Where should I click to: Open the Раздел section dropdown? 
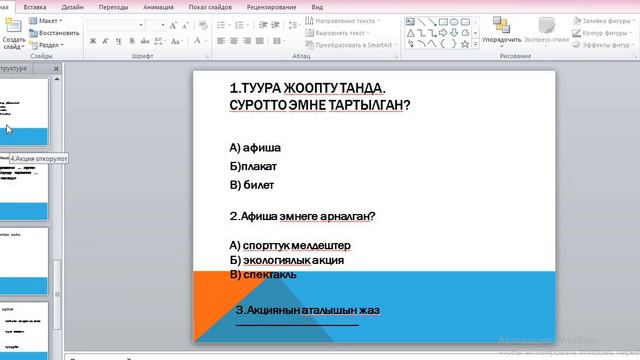click(x=47, y=45)
